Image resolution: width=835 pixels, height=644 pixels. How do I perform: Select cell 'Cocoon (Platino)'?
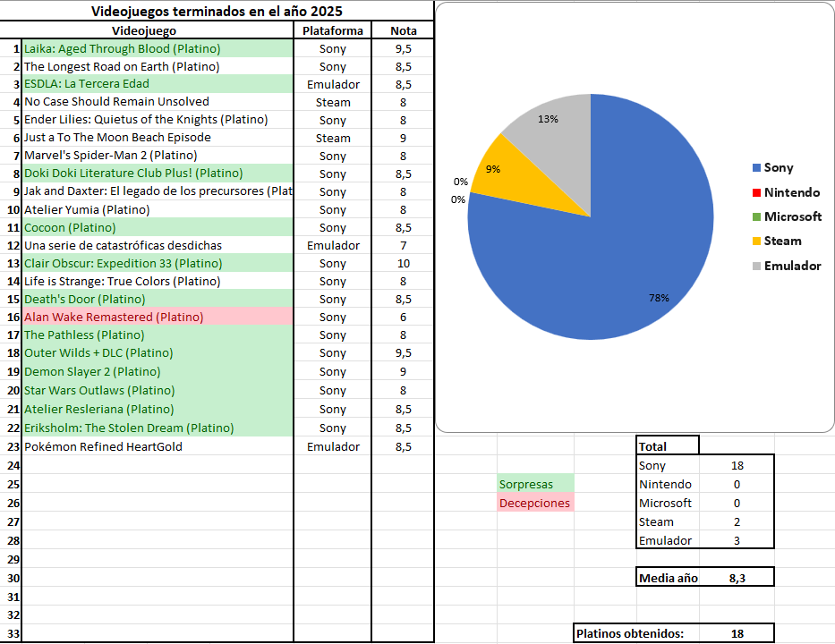pos(158,227)
